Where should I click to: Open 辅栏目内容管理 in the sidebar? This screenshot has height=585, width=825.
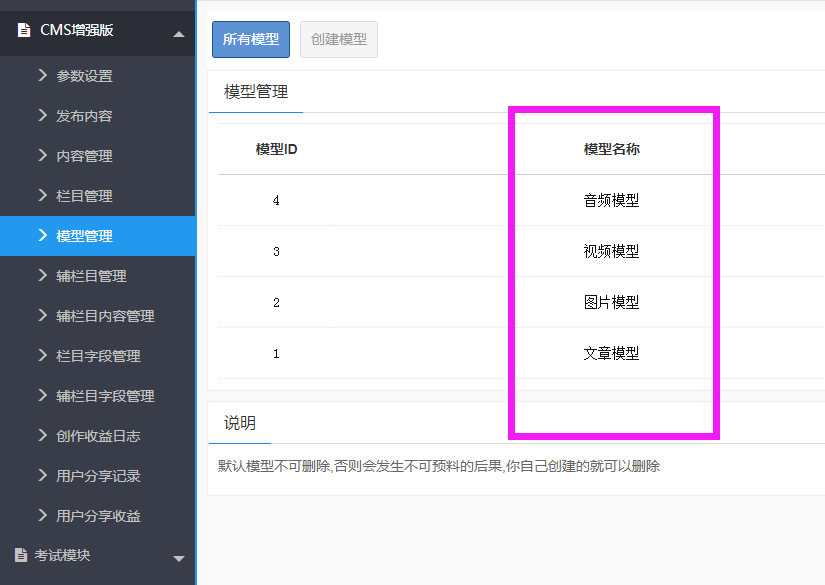tap(105, 316)
